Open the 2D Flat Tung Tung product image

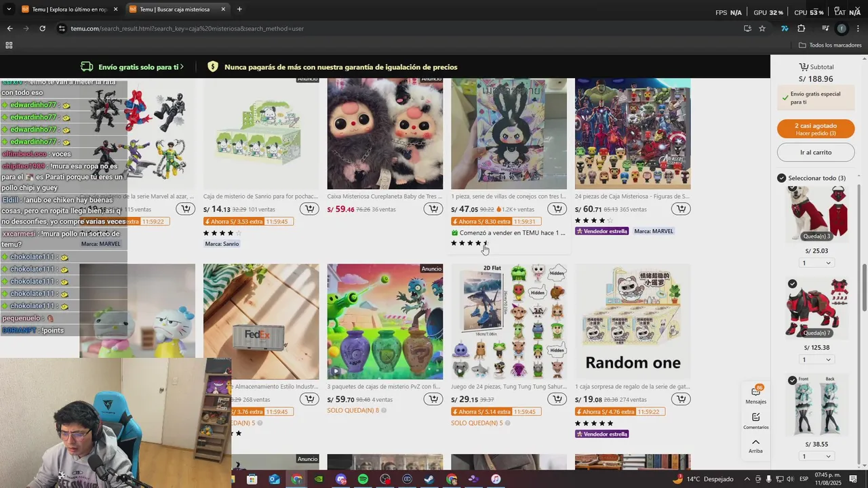[x=509, y=322]
